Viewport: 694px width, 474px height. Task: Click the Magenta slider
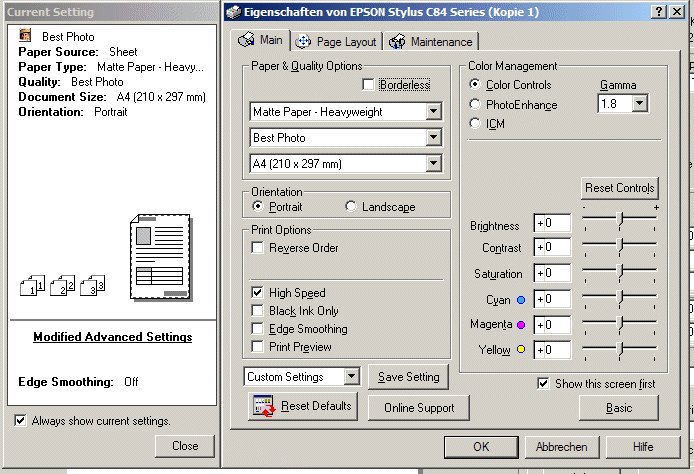click(620, 324)
